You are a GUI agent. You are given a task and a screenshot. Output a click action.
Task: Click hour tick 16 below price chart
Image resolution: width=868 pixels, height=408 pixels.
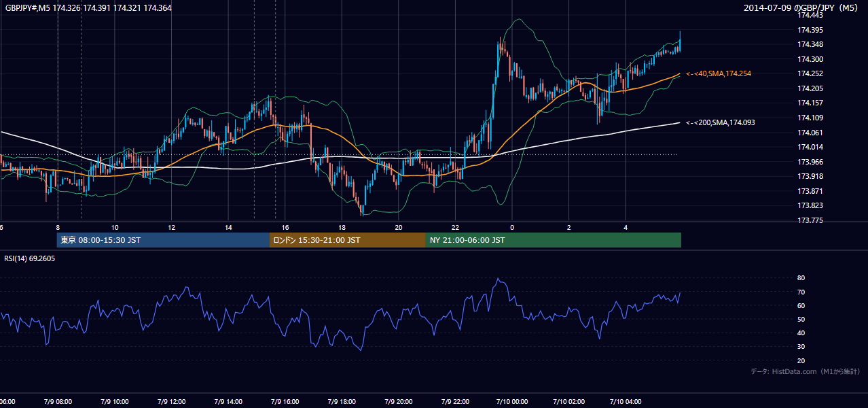point(285,227)
